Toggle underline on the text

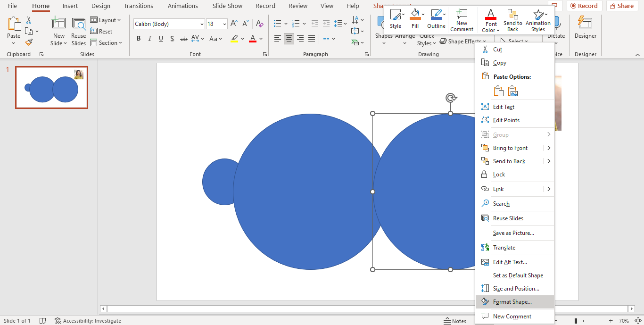coord(160,39)
